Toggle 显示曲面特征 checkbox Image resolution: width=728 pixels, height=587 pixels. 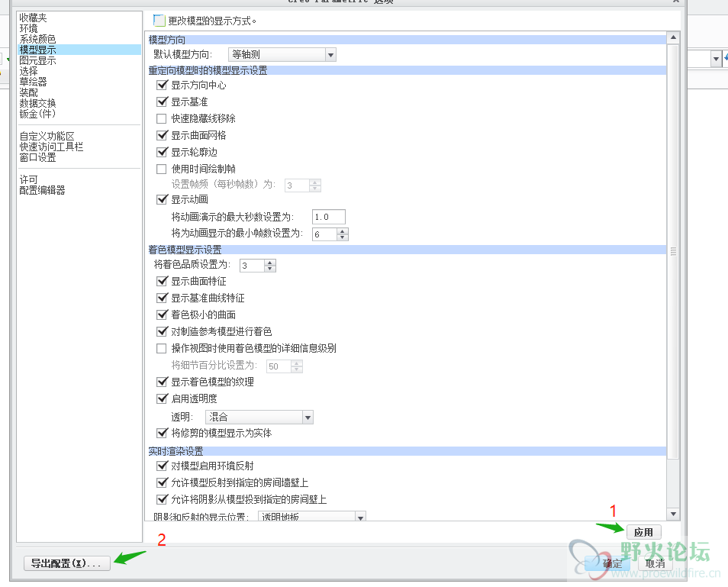click(x=162, y=281)
